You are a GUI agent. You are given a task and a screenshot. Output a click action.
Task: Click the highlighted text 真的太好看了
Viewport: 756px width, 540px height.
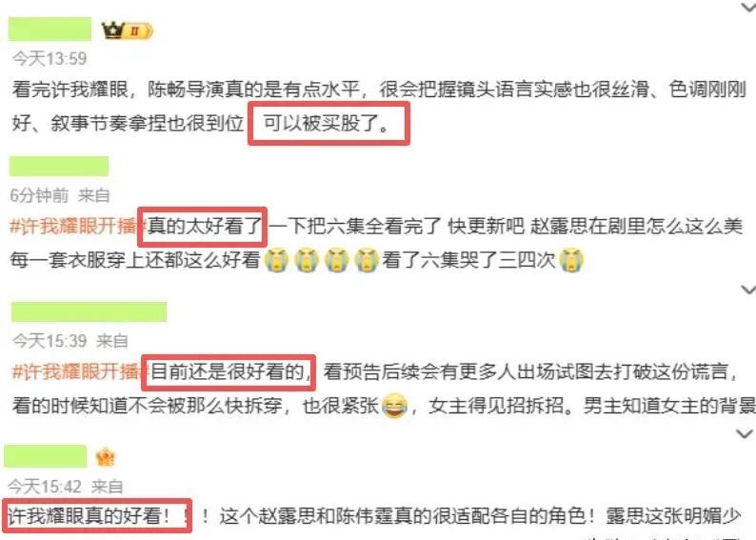click(205, 226)
